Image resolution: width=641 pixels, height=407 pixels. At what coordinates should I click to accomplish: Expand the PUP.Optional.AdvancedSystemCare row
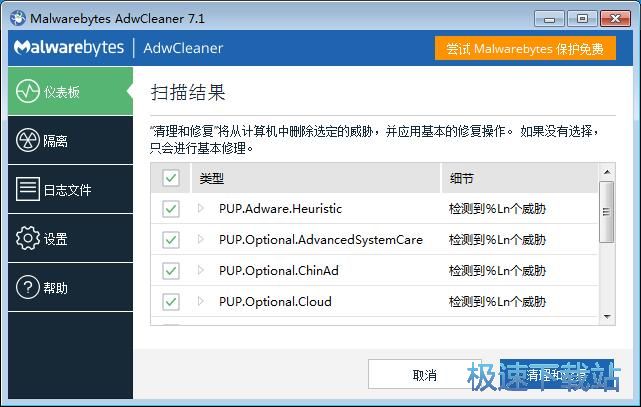click(x=201, y=240)
